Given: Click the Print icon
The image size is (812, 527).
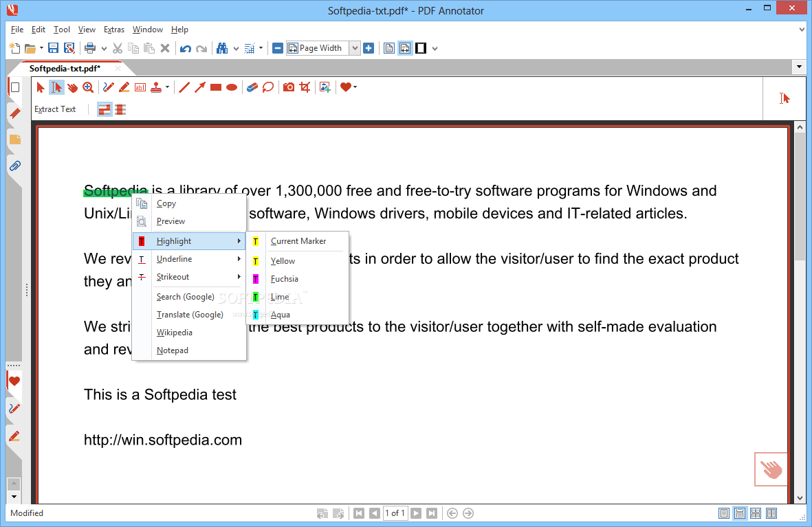Looking at the screenshot, I should (x=90, y=48).
